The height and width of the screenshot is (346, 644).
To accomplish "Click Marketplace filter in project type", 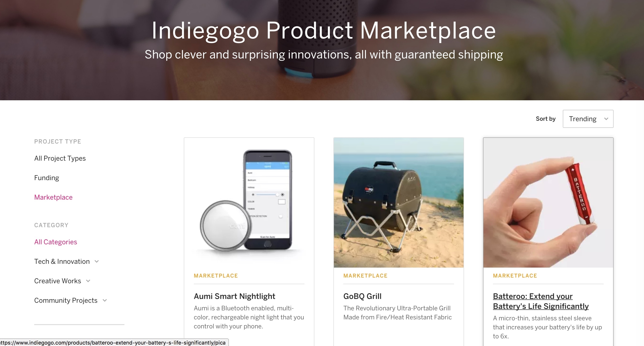I will point(53,197).
